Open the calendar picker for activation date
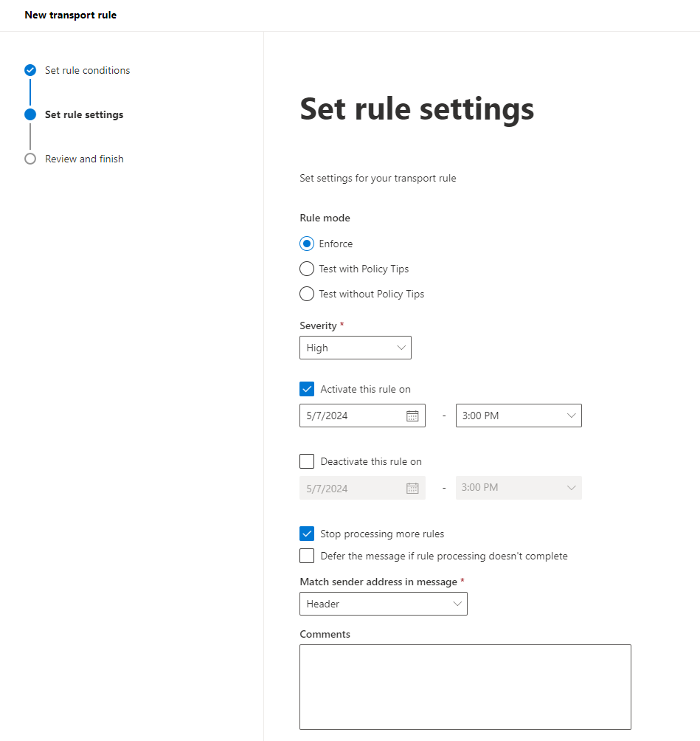The width and height of the screenshot is (700, 741). [x=414, y=416]
